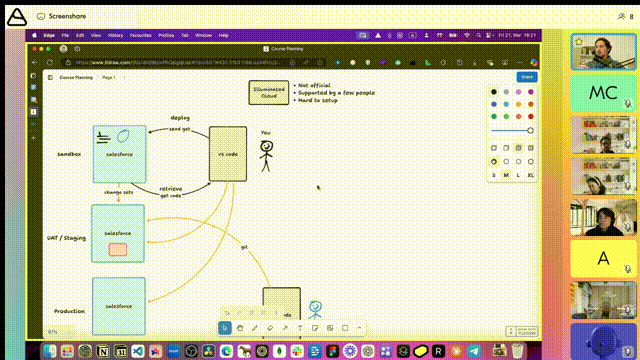This screenshot has width=640, height=360.
Task: Select the sticky note tool
Action: (315, 328)
